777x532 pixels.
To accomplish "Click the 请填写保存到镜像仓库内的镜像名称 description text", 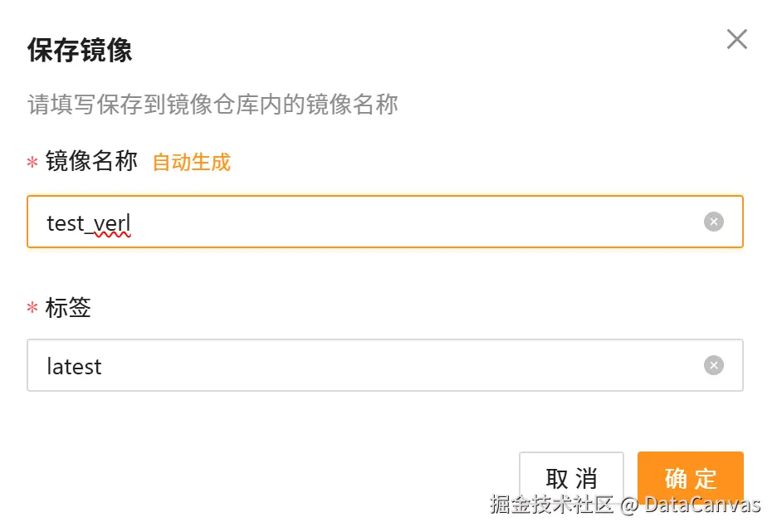I will click(213, 105).
